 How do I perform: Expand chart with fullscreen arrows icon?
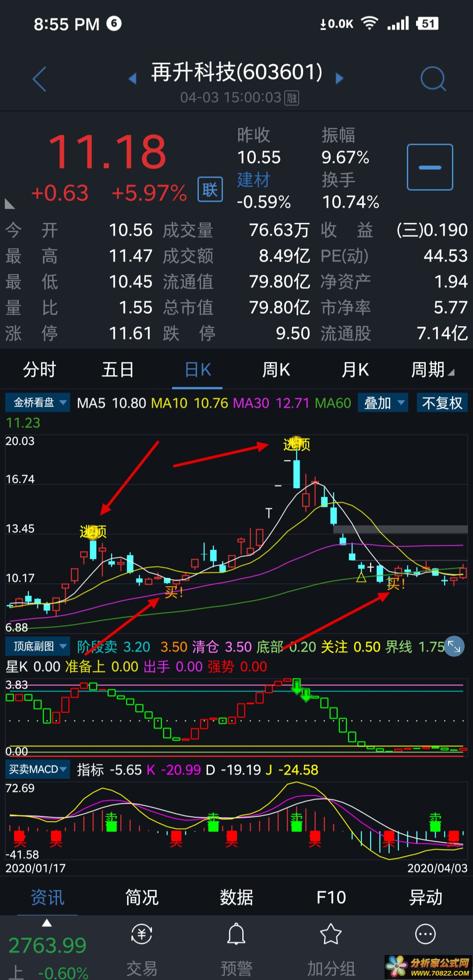coord(454,646)
